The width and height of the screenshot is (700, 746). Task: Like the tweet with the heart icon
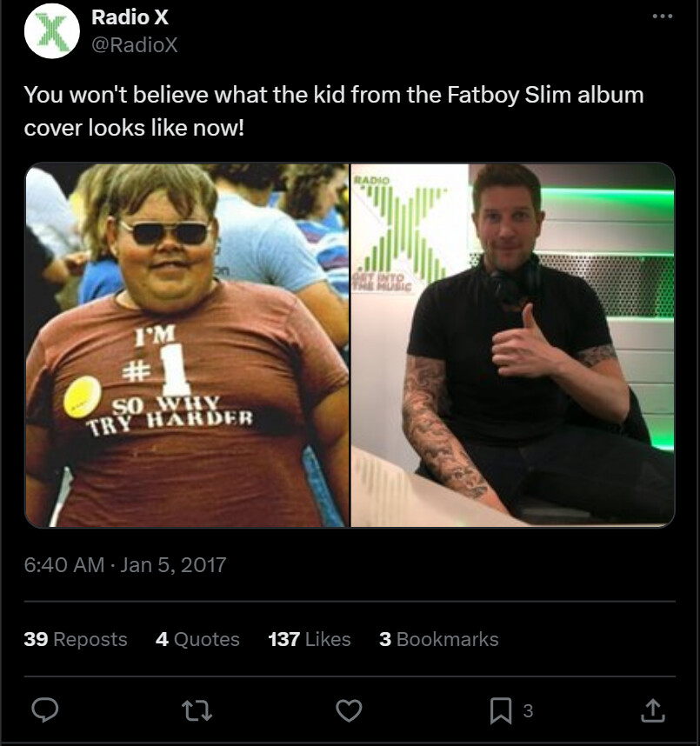(x=349, y=710)
